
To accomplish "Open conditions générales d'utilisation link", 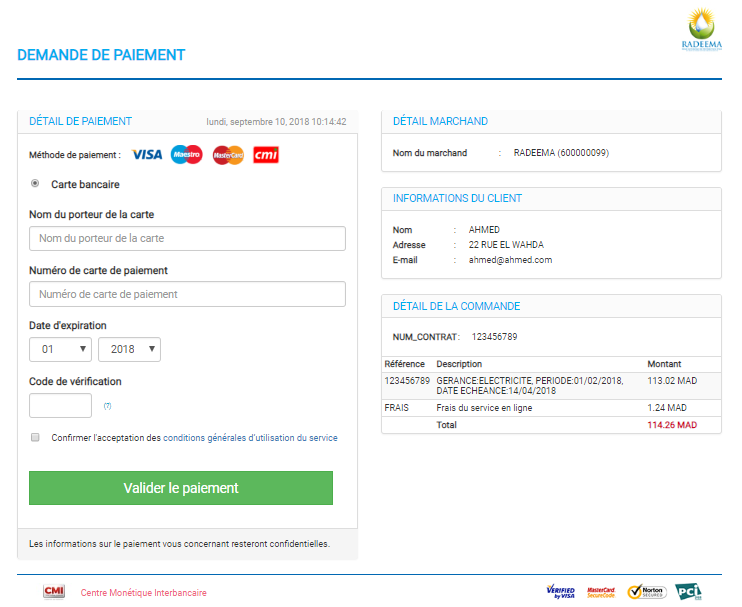I will (250, 438).
